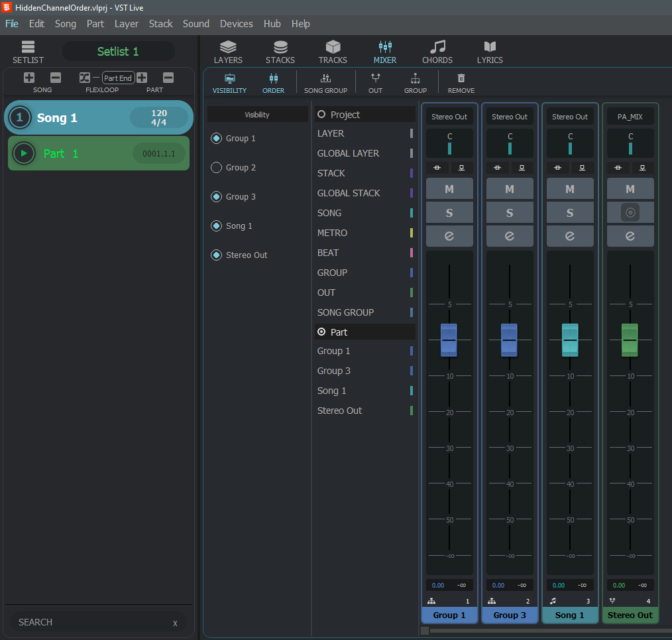Enable visibility for Group 2
The image size is (672, 640).
pos(216,168)
